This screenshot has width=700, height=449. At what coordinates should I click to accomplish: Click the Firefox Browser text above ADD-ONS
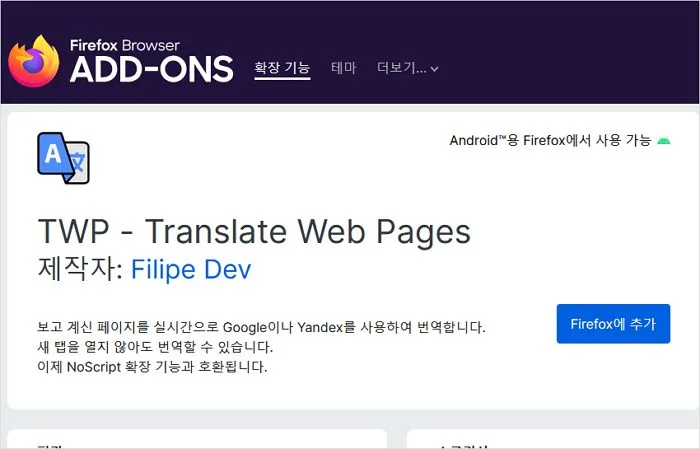[125, 45]
